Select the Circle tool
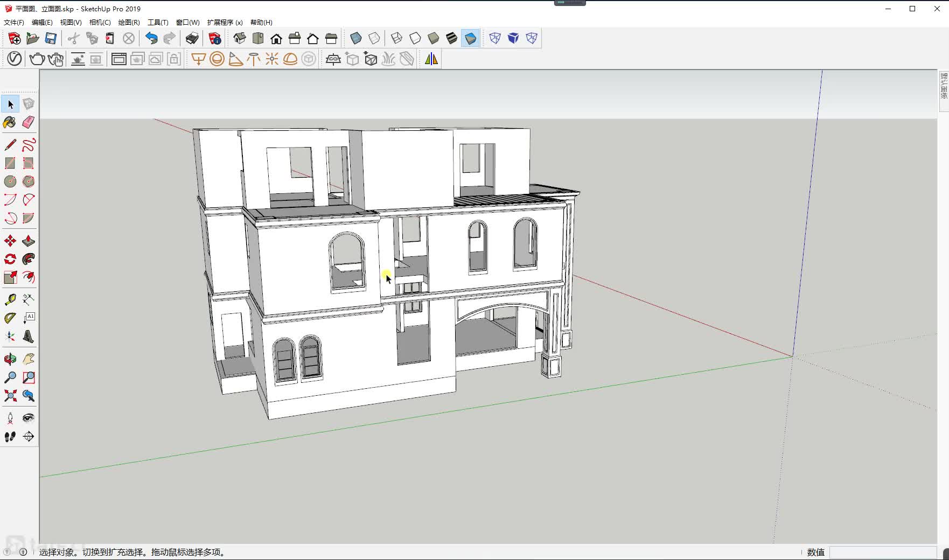949x560 pixels. pos(10,181)
